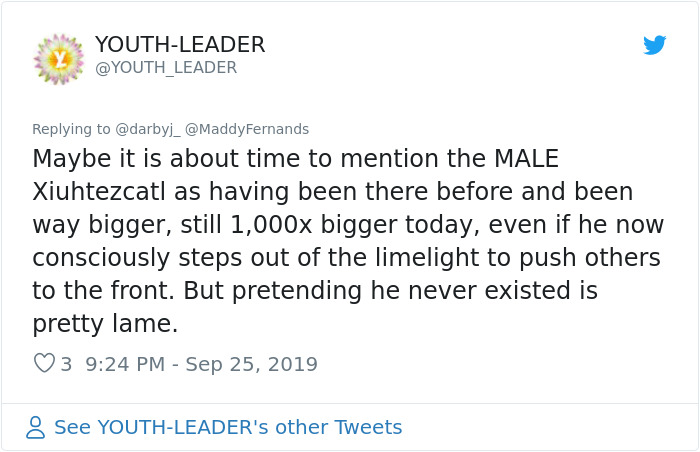This screenshot has width=700, height=452.
Task: Open See YOUTH-LEADER's other Tweets link
Action: [228, 428]
